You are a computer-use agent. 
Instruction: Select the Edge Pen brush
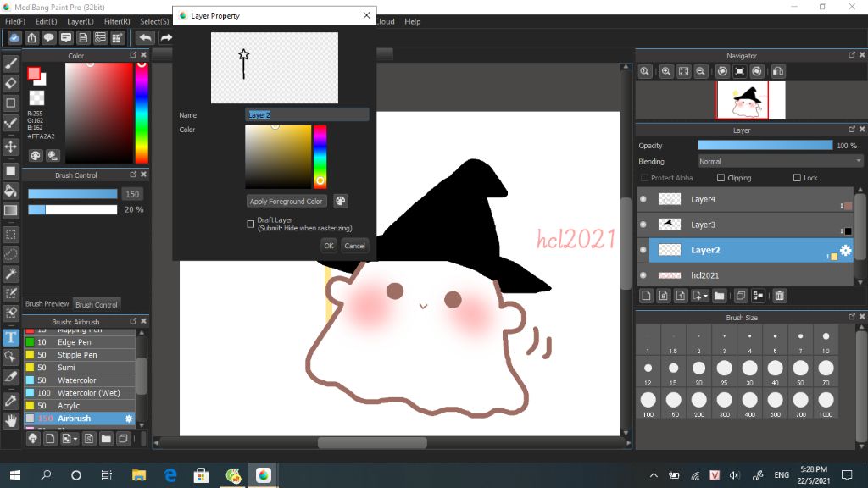coord(80,342)
